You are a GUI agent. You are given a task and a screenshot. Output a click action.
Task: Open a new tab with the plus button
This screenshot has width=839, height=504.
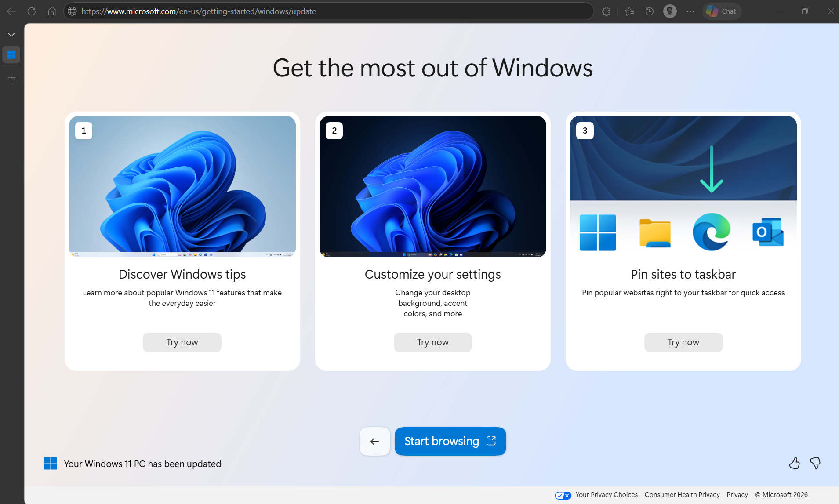[x=11, y=78]
